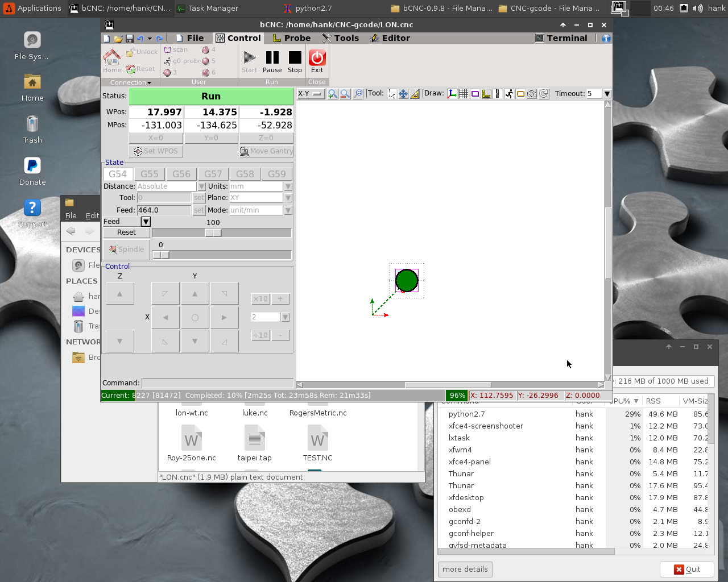Toggle drawing of the workarea
This screenshot has width=728, height=582.
520,94
